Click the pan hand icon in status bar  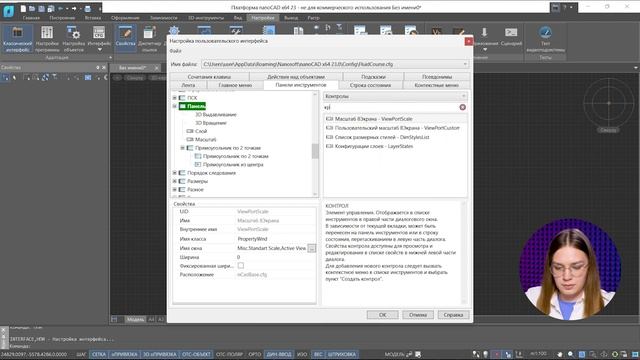(x=560, y=354)
